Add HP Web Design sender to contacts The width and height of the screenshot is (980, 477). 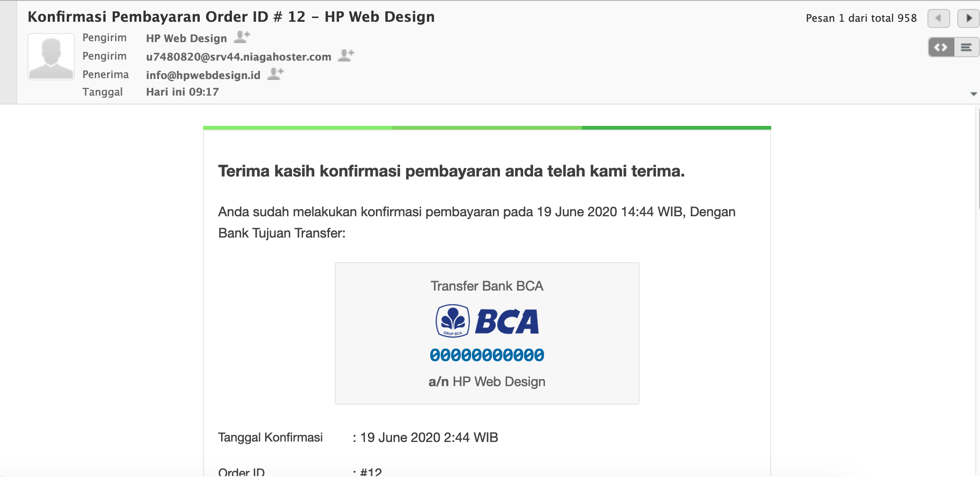tap(242, 37)
